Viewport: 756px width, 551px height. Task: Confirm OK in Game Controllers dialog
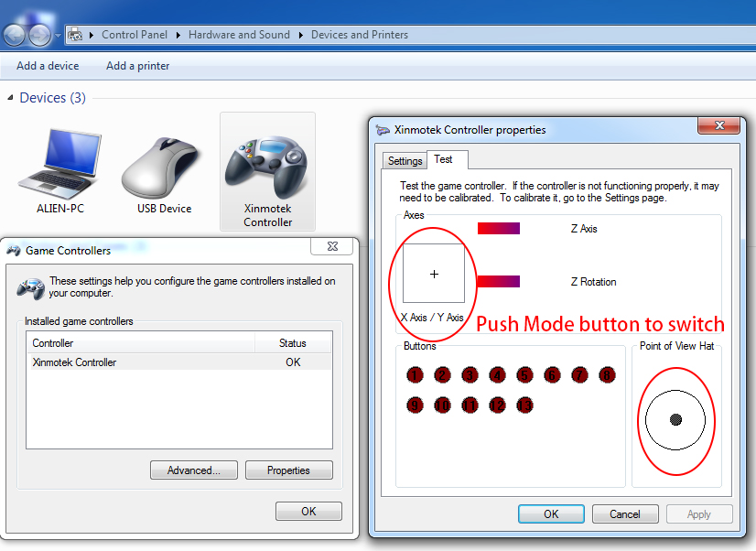[308, 511]
